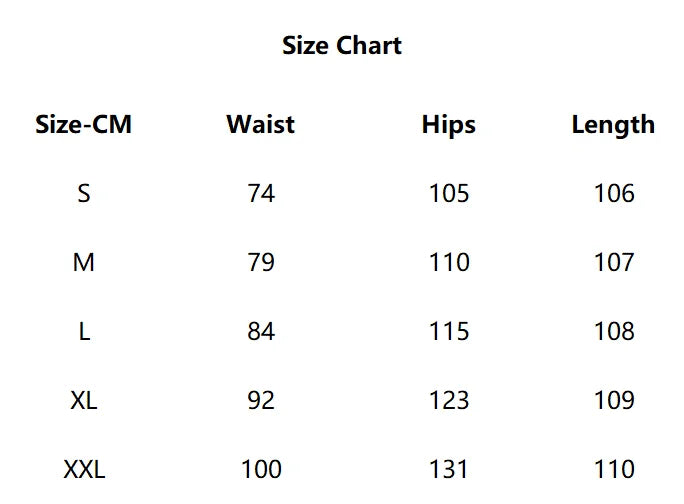Click hips value 131 for size XXL
Screen dimensions: 684x504
448,470
